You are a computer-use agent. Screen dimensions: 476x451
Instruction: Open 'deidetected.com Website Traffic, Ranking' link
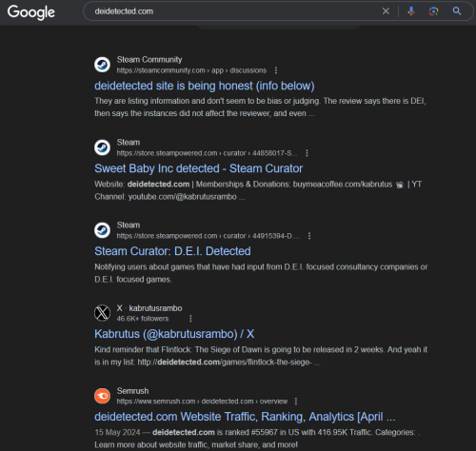[245, 417]
